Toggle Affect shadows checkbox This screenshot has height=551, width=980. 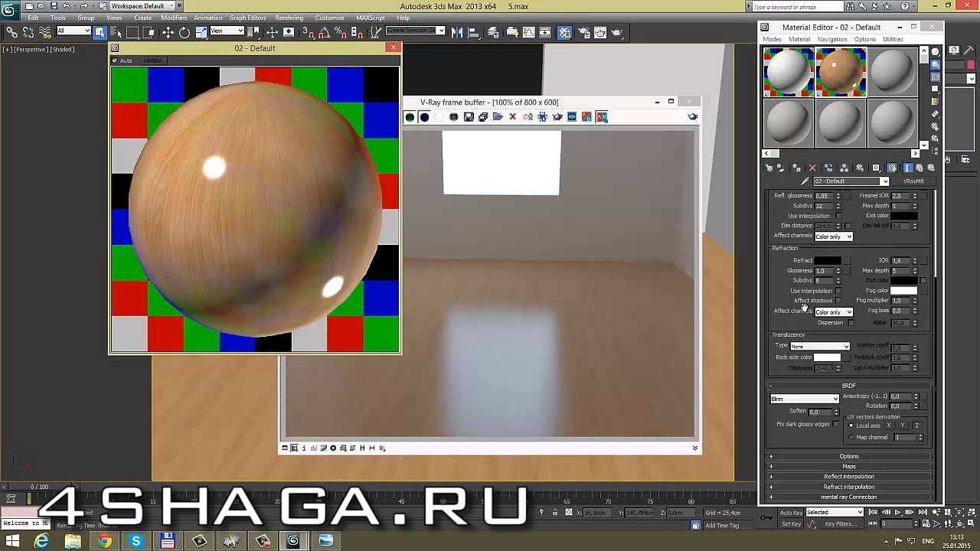tap(838, 301)
